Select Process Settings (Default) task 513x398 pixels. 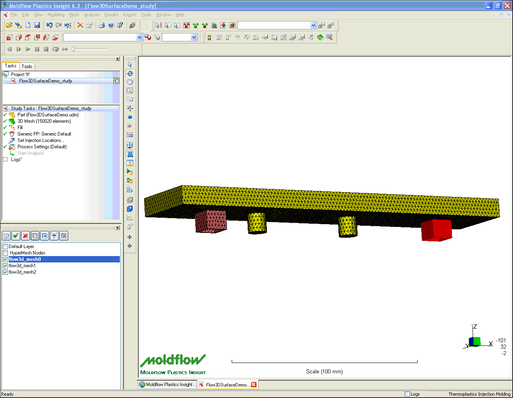[42, 147]
